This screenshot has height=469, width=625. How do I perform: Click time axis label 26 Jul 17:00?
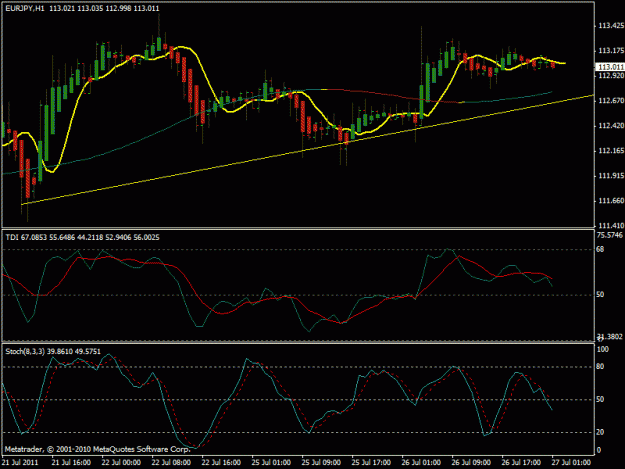(521, 462)
